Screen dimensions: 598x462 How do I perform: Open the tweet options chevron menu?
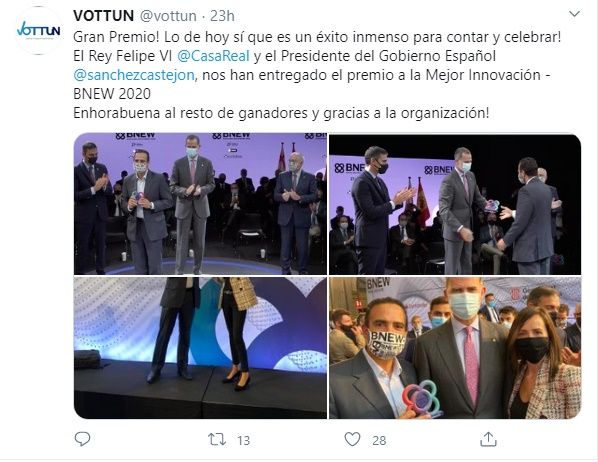point(574,14)
